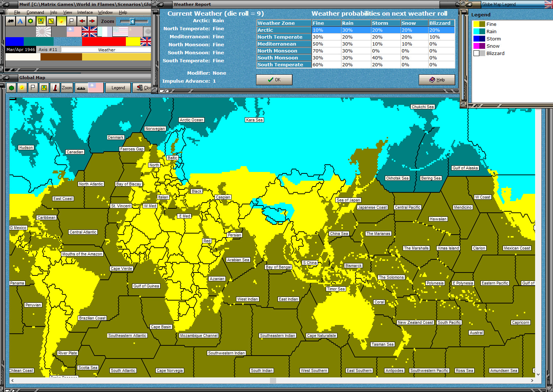Click the Storm color swatch in the legend

point(479,39)
